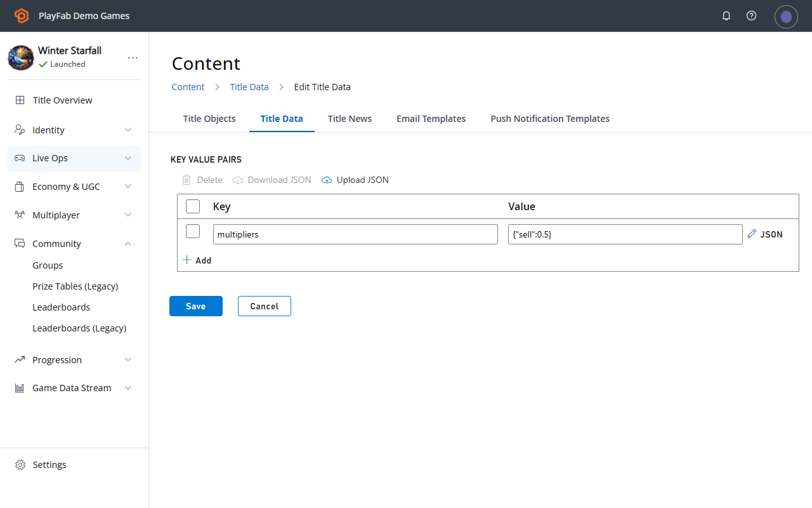Click the Title Data breadcrumb link

click(249, 87)
